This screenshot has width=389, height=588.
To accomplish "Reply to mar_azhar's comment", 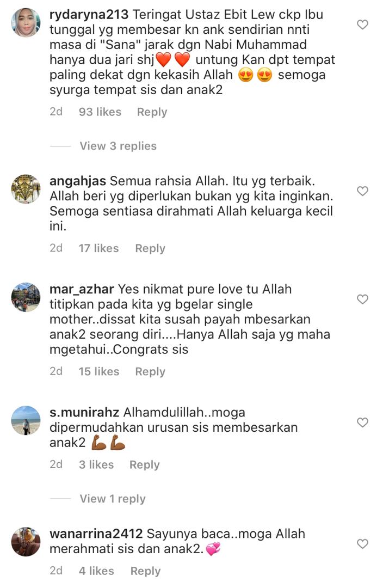I will 150,372.
